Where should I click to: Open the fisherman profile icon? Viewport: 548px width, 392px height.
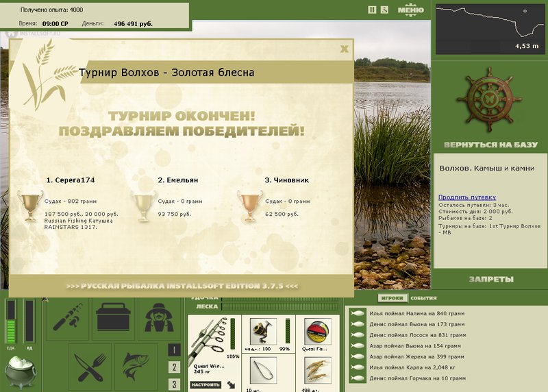[159, 318]
